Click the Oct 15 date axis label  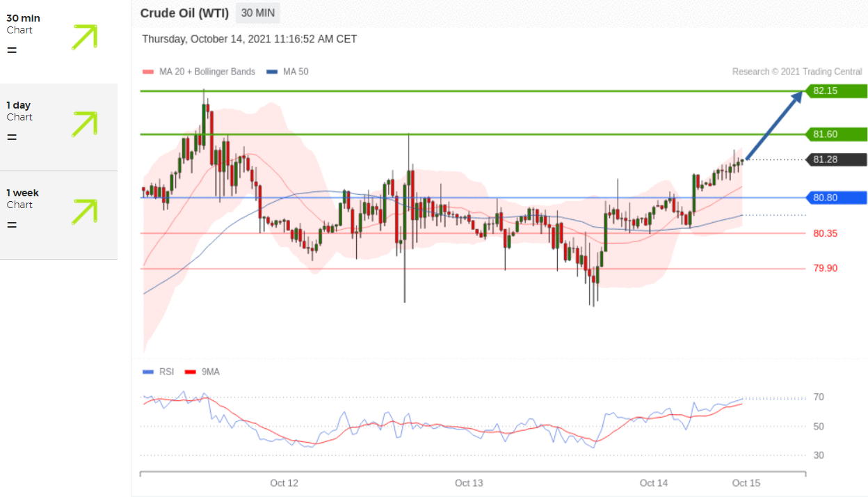click(746, 483)
